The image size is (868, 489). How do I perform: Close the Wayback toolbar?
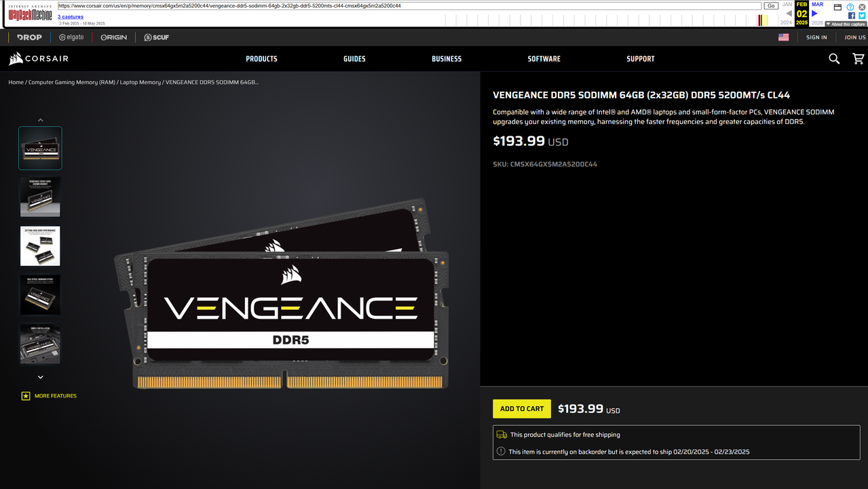(x=862, y=7)
